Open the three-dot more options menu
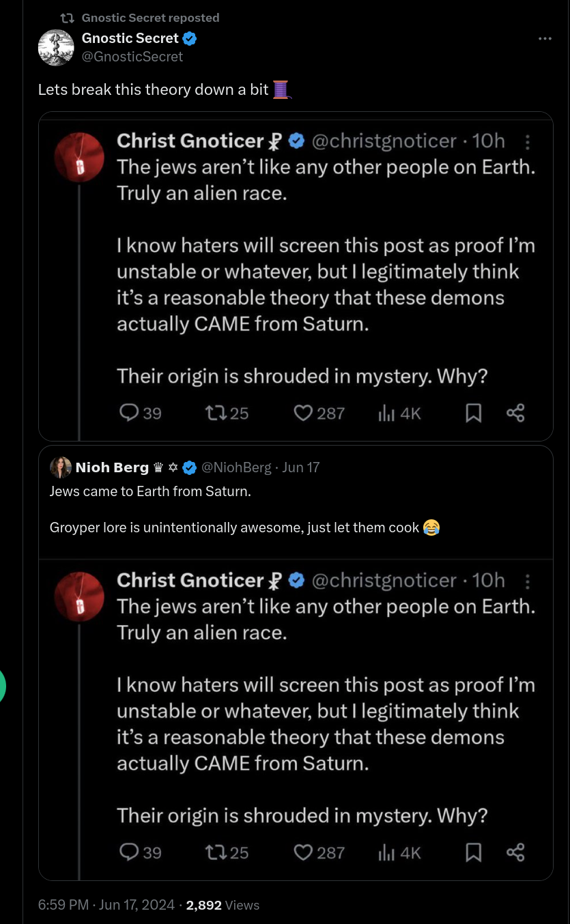This screenshot has height=924, width=570. (x=544, y=39)
